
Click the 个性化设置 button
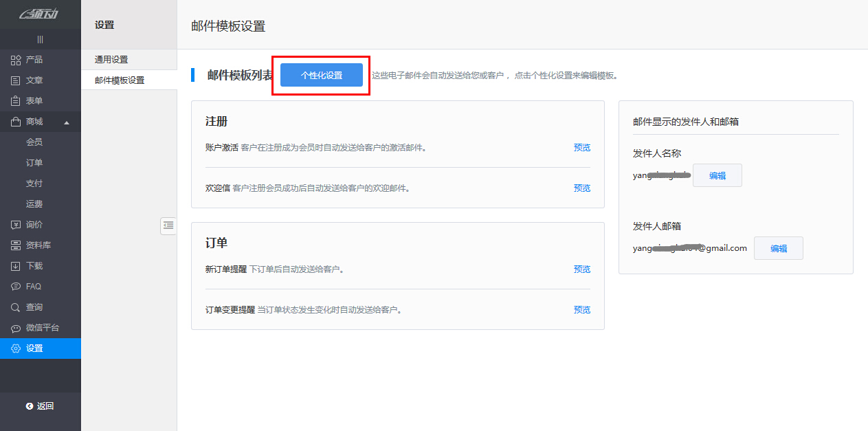point(320,74)
